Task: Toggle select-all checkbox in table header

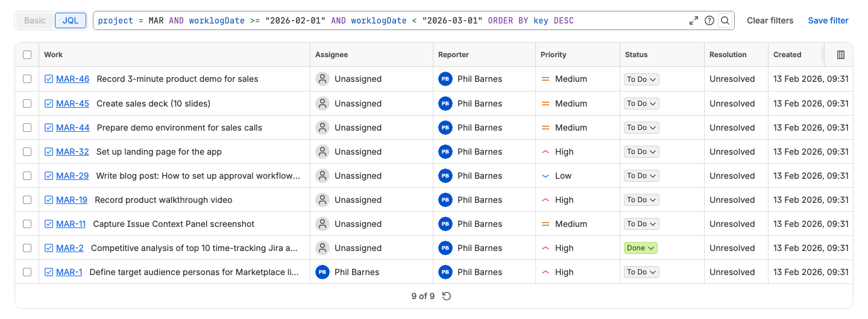Action: point(27,55)
